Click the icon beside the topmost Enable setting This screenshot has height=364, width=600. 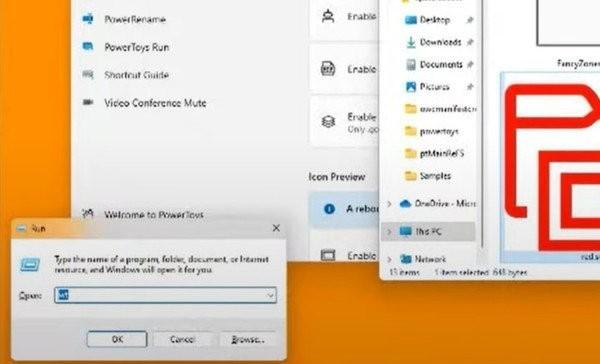click(x=328, y=16)
